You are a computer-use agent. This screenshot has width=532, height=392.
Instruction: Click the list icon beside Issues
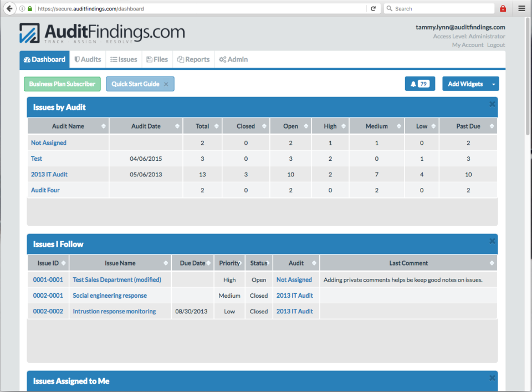pos(113,59)
